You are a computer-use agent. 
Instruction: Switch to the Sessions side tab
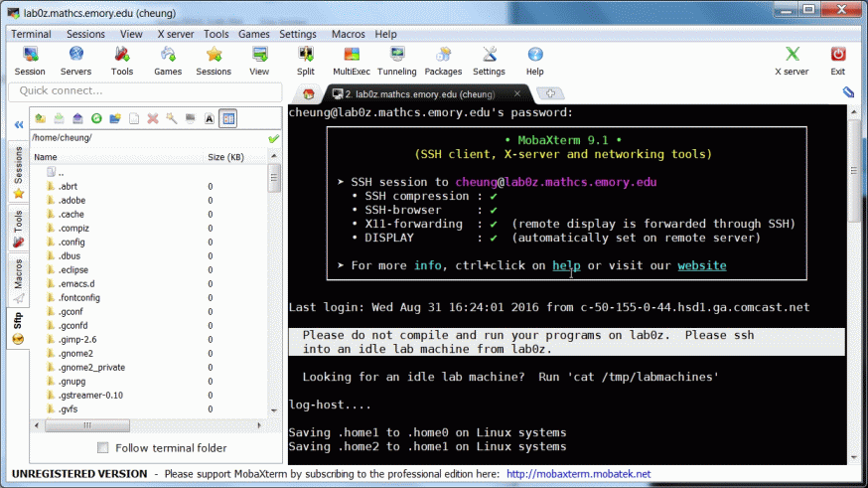pos(18,172)
